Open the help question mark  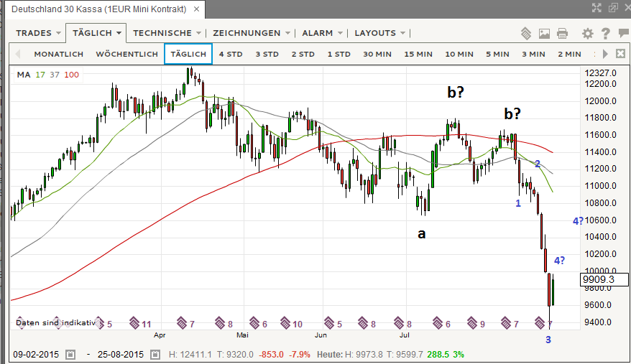tap(605, 33)
